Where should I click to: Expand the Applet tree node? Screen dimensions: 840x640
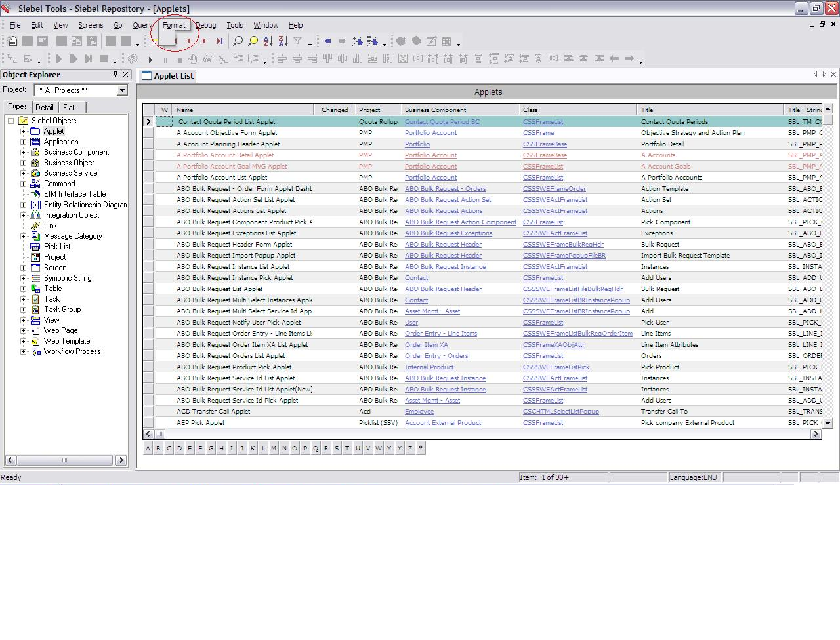tap(24, 131)
